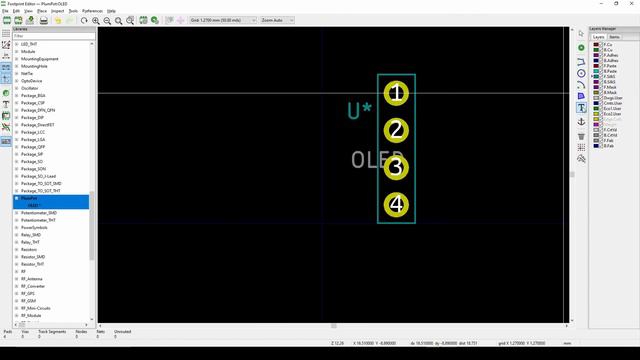Choose the Delete items trash tool
The image size is (640, 360).
point(581,136)
